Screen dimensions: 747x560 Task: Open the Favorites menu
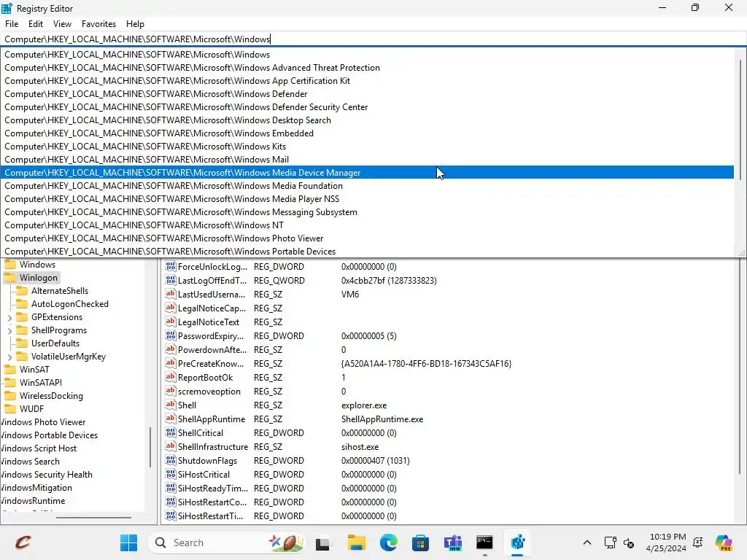pos(98,24)
